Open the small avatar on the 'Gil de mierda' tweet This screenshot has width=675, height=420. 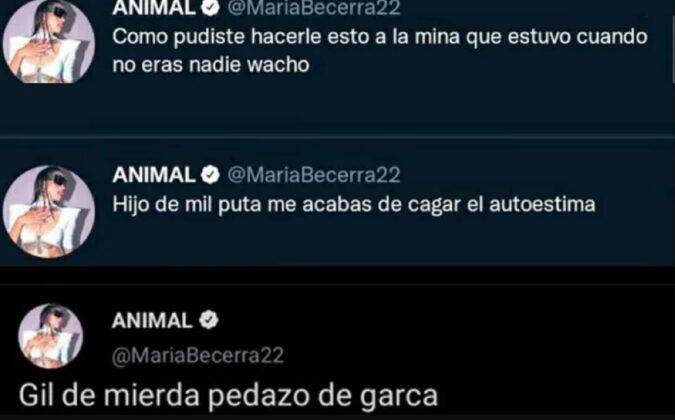click(50, 336)
